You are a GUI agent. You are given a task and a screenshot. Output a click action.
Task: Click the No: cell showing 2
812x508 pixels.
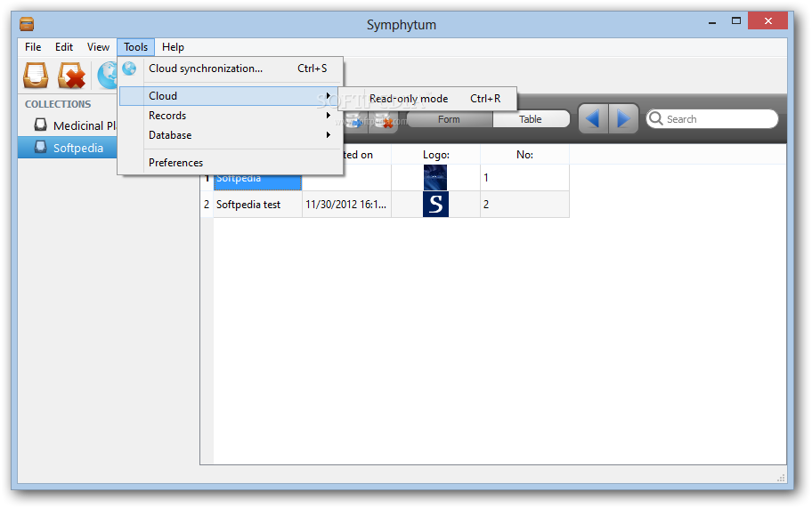click(524, 205)
